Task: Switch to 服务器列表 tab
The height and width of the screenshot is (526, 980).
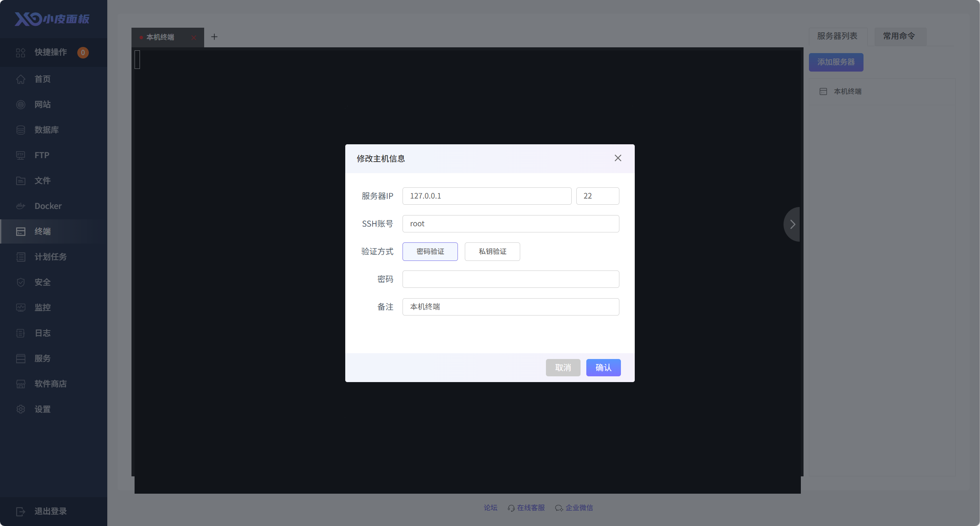Action: [837, 36]
